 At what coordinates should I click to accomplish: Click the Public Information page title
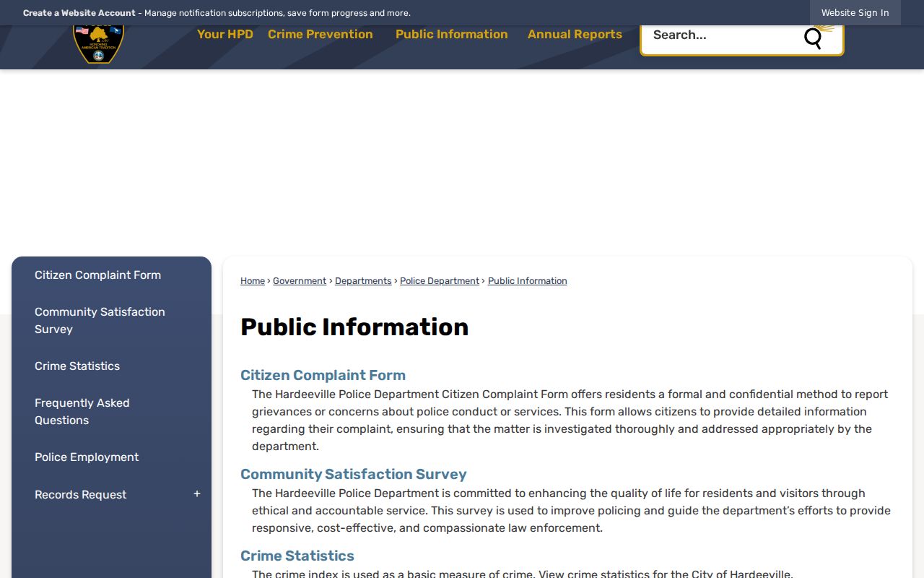354,327
